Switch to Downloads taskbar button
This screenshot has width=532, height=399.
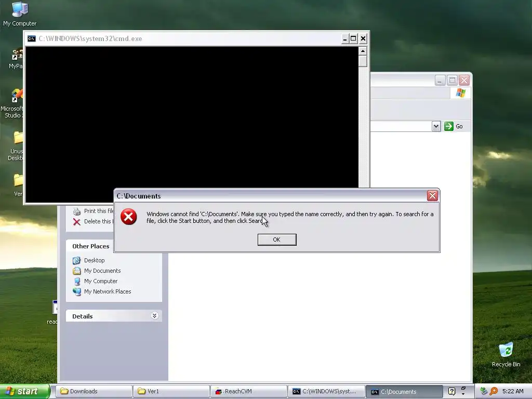(x=94, y=391)
